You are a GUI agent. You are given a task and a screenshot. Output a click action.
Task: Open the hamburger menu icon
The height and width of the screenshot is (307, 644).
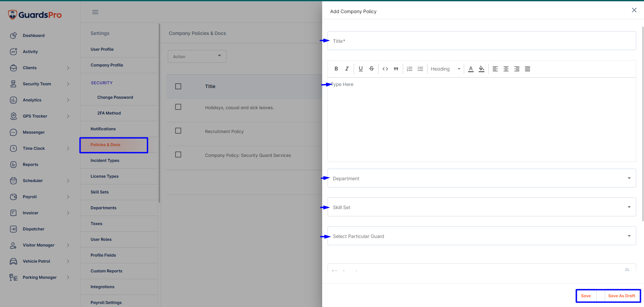(95, 12)
